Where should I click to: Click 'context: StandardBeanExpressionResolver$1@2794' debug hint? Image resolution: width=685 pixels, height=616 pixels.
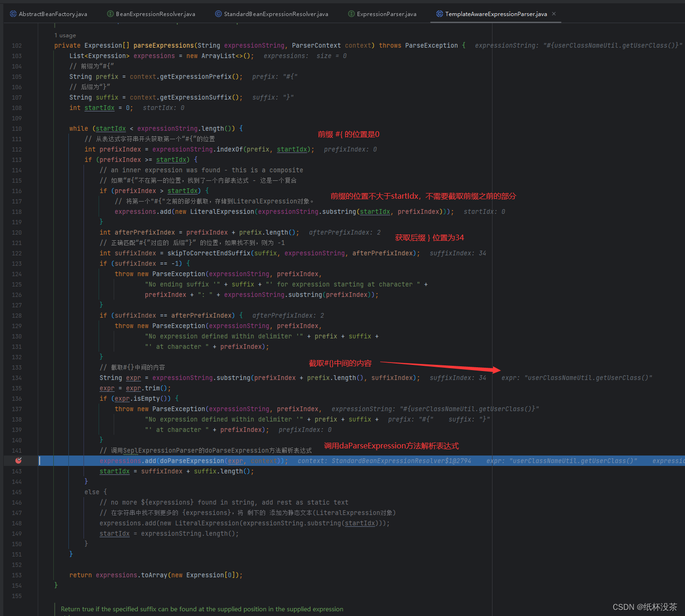click(x=384, y=461)
